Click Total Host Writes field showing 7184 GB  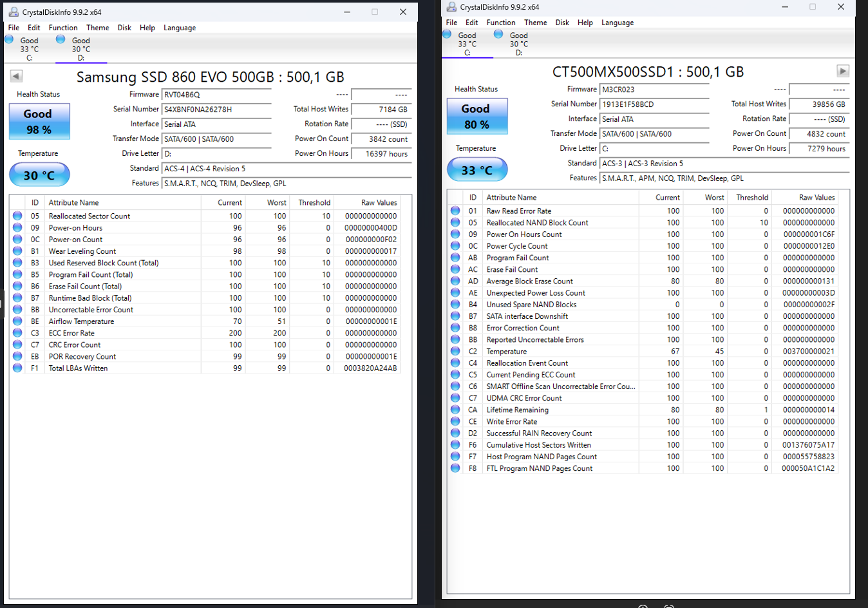pyautogui.click(x=381, y=109)
